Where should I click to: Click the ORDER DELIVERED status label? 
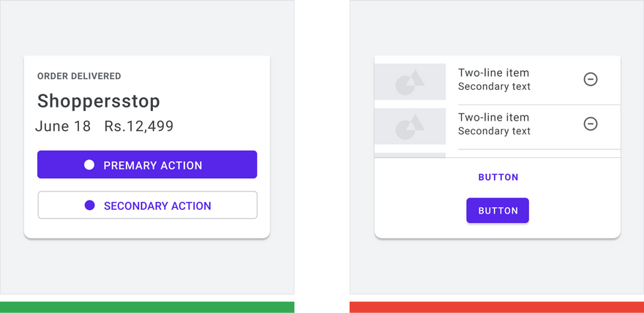pos(79,76)
